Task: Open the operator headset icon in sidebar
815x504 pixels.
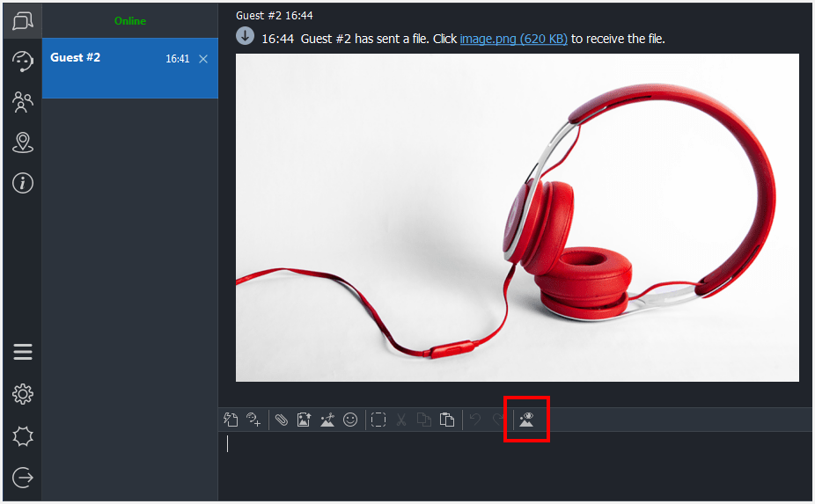Action: click(23, 61)
